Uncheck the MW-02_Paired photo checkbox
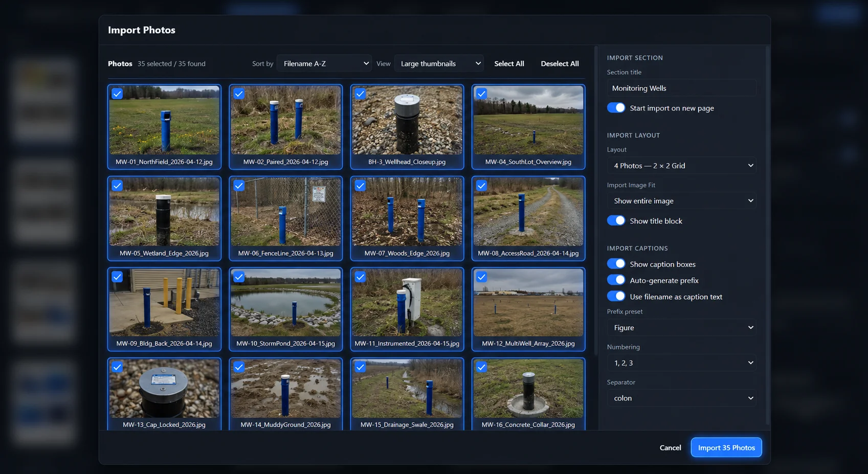This screenshot has height=474, width=868. pos(239,94)
